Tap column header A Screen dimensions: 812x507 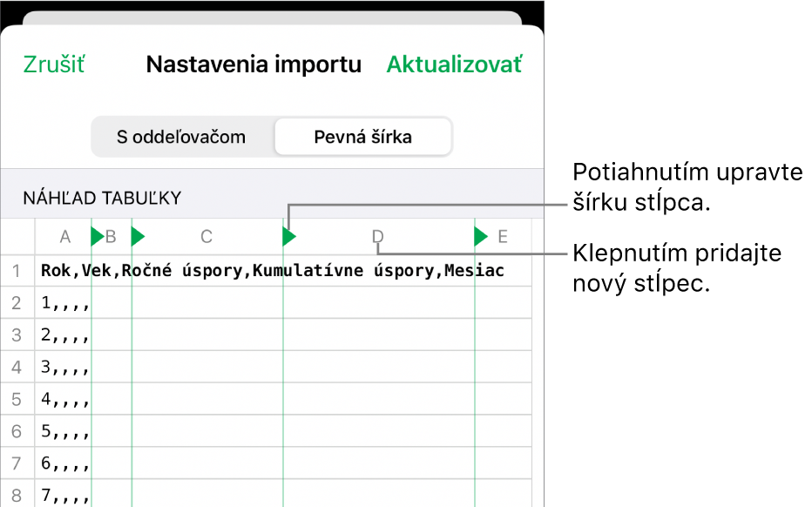point(64,237)
